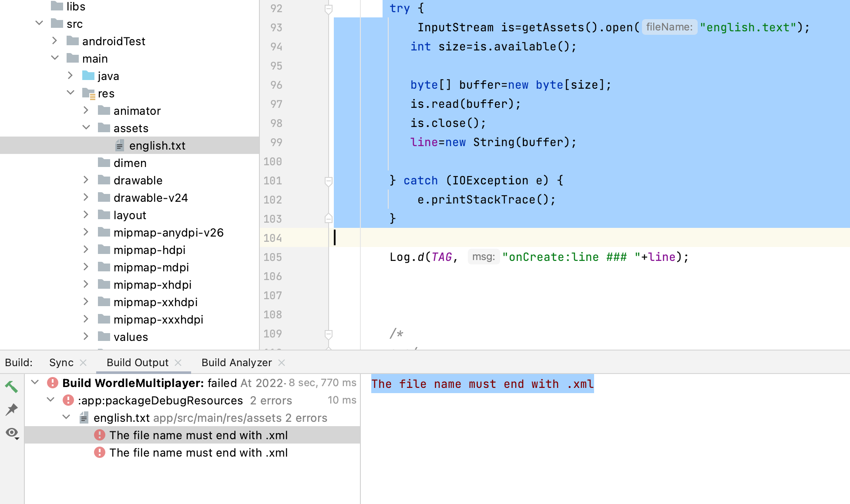Expand the animator folder
This screenshot has width=850, height=504.
coord(86,110)
